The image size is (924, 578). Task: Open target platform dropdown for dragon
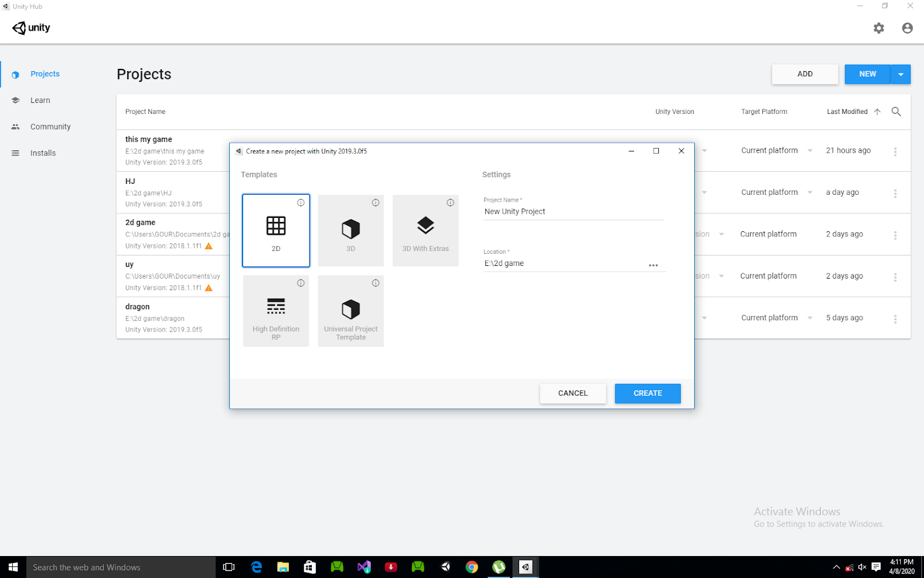point(810,318)
